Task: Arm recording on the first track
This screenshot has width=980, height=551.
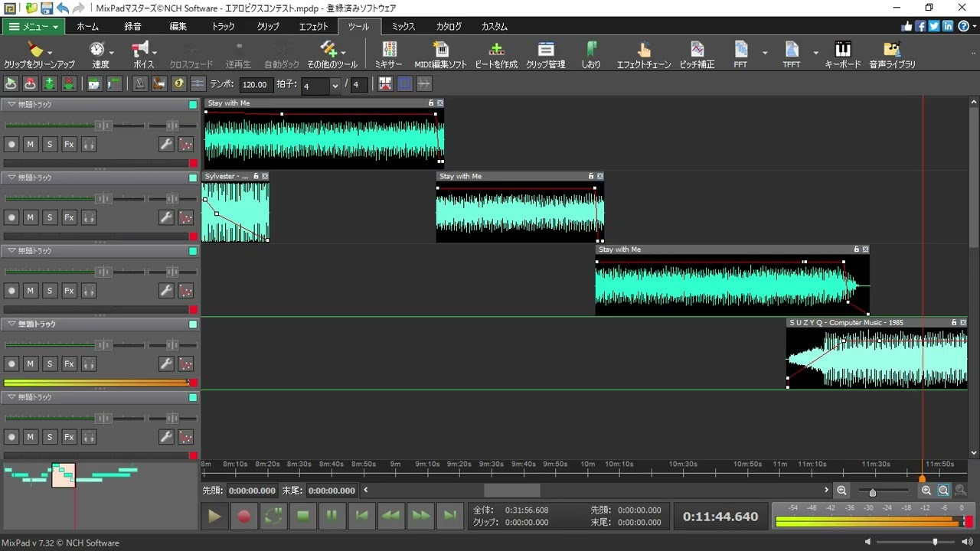Action: pos(11,144)
